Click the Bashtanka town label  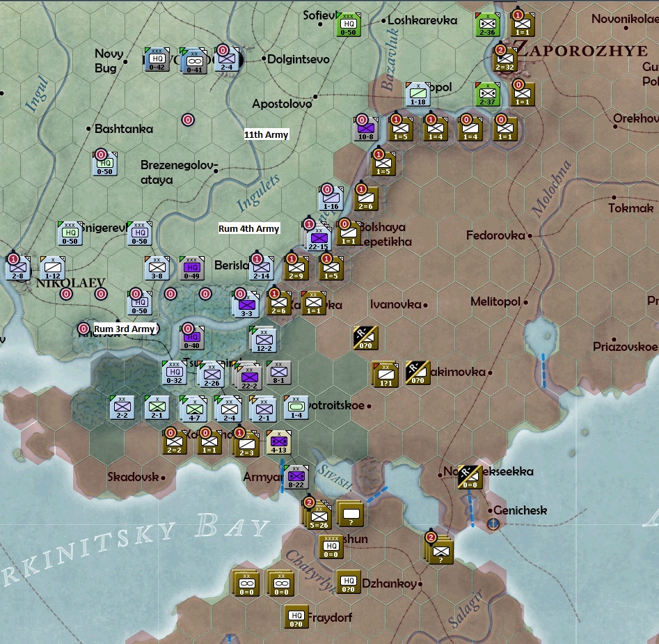124,129
